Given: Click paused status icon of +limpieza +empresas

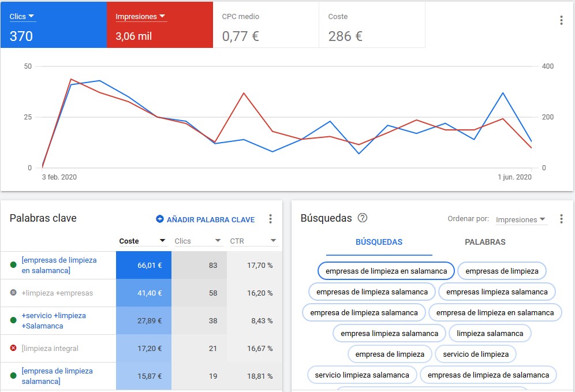Looking at the screenshot, I should [13, 293].
